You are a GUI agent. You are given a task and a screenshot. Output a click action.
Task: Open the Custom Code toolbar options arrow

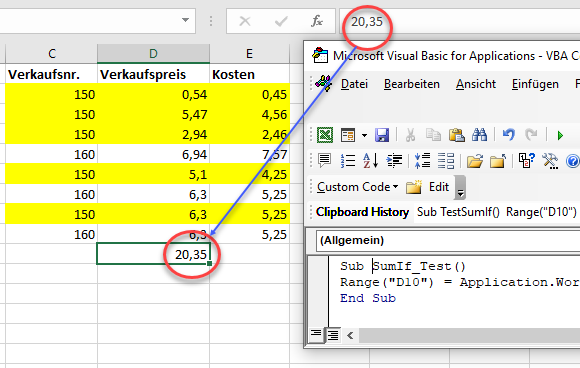pyautogui.click(x=460, y=188)
